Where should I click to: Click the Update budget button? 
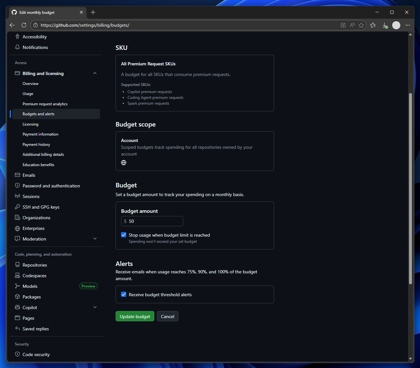click(x=135, y=316)
